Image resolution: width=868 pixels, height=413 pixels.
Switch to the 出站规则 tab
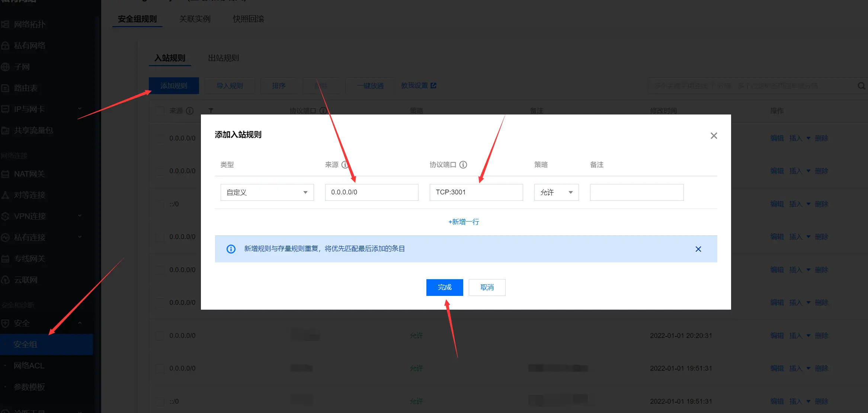pyautogui.click(x=224, y=58)
